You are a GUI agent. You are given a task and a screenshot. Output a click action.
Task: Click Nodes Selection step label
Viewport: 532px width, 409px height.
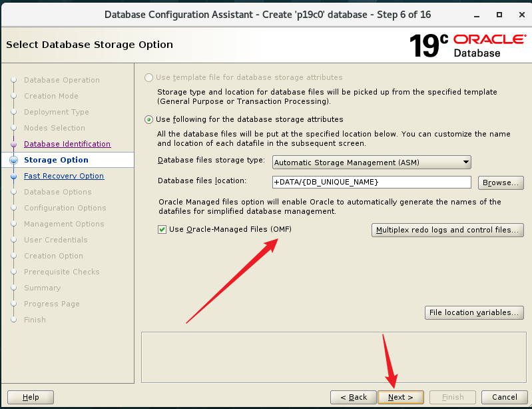[x=55, y=128]
